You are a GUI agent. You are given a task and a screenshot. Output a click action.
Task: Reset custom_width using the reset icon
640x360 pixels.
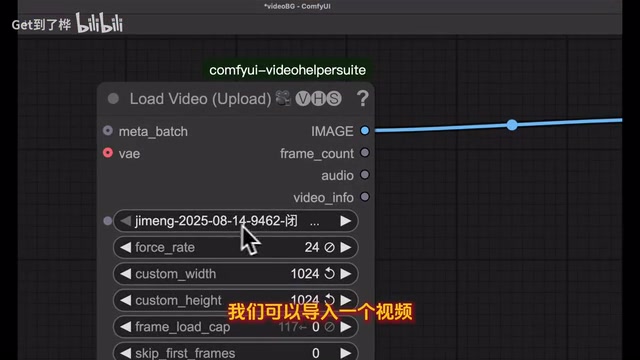coord(329,273)
